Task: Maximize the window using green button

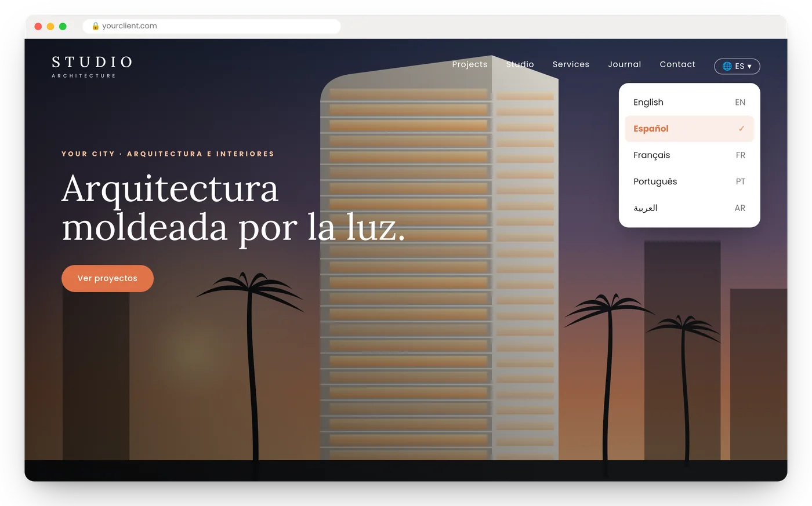Action: [63, 26]
